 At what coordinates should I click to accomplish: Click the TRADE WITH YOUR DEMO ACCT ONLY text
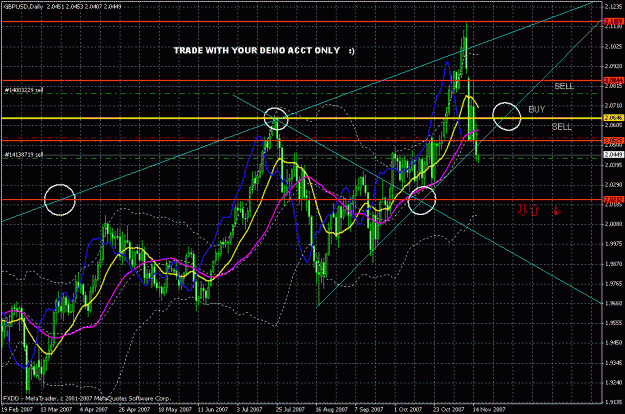[264, 51]
